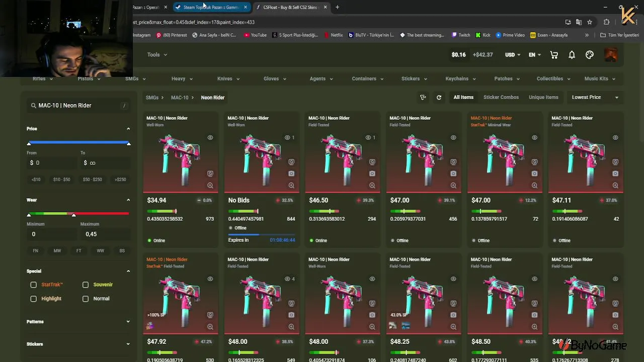
Task: Toggle the MW wear filter
Action: pos(57,251)
